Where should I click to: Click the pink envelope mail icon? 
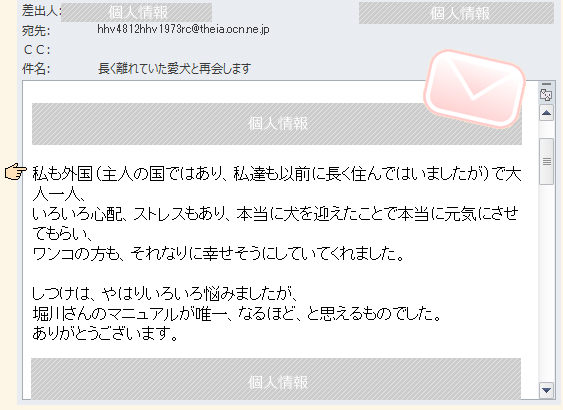click(x=475, y=89)
